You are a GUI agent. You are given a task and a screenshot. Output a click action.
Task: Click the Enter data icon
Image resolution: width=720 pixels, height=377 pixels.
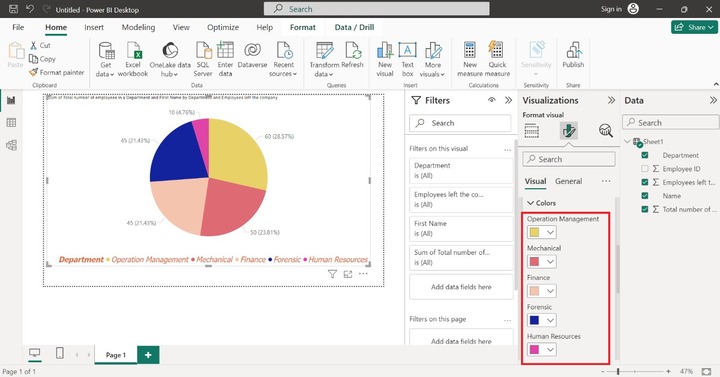point(225,50)
